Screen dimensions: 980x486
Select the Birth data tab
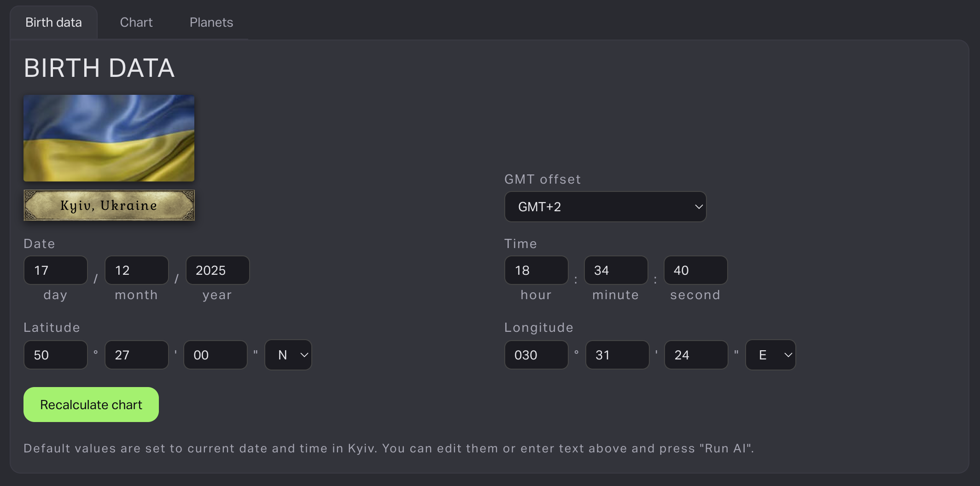(53, 23)
